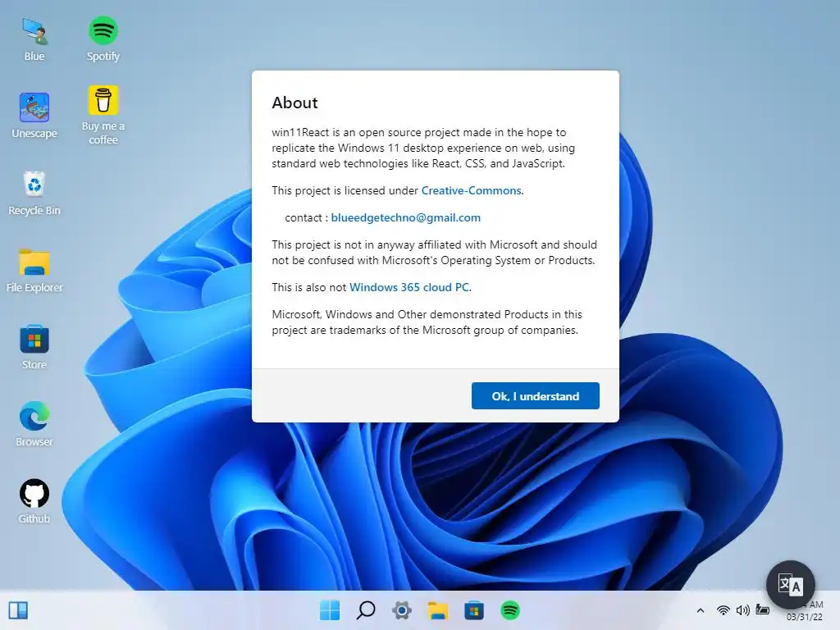
Task: Show hidden tray icons chevron
Action: pos(701,610)
